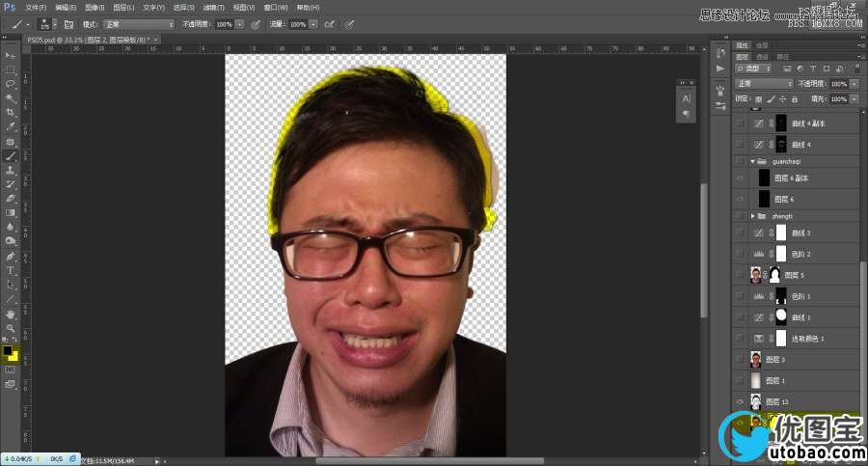The width and height of the screenshot is (868, 466).
Task: Select the 图层 1 layer thumbnail
Action: click(755, 381)
